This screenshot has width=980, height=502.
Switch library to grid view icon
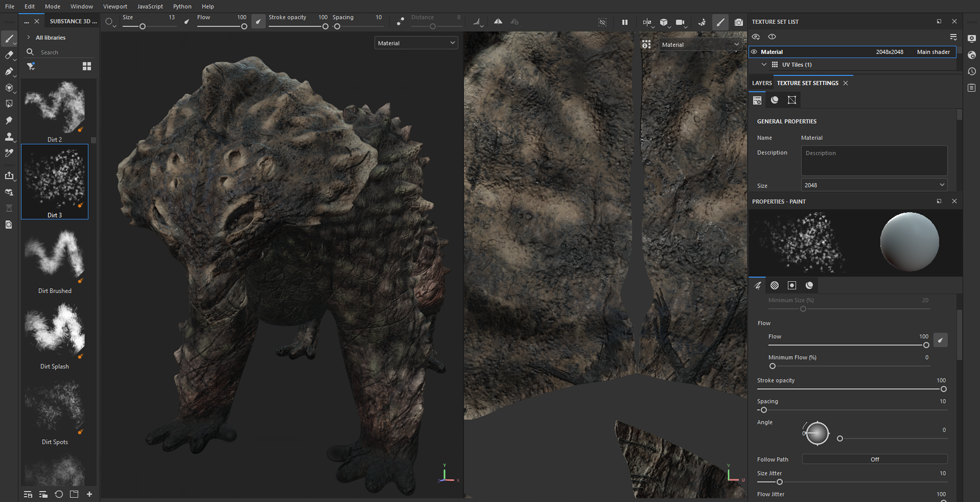87,66
